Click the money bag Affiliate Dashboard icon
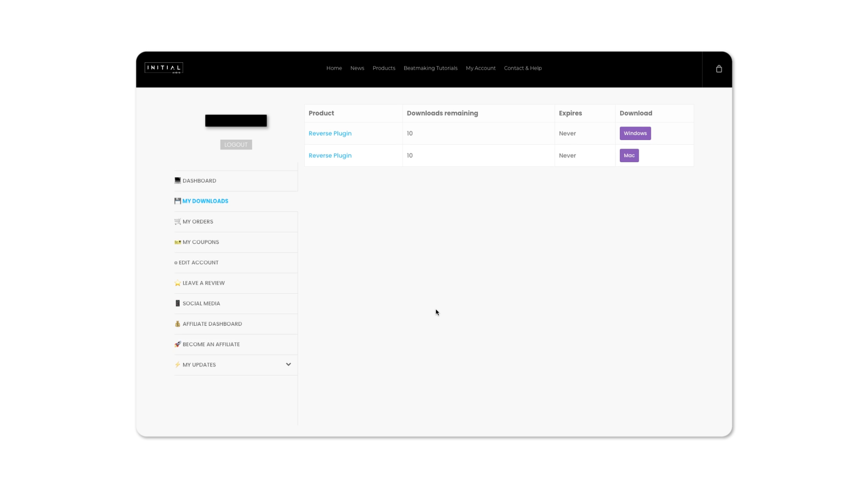Image resolution: width=868 pixels, height=488 pixels. coord(177,324)
